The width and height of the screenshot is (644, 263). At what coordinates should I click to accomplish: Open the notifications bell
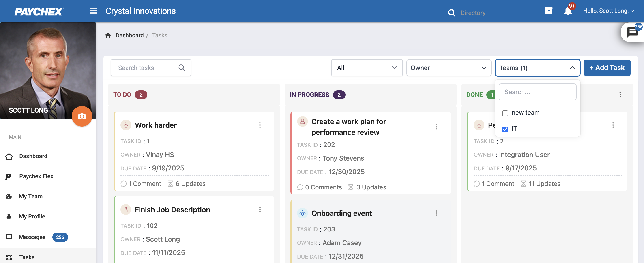pos(568,11)
